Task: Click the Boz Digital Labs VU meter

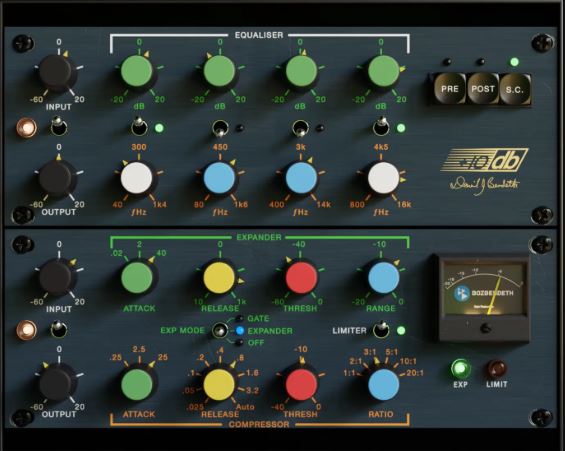Action: point(484,298)
